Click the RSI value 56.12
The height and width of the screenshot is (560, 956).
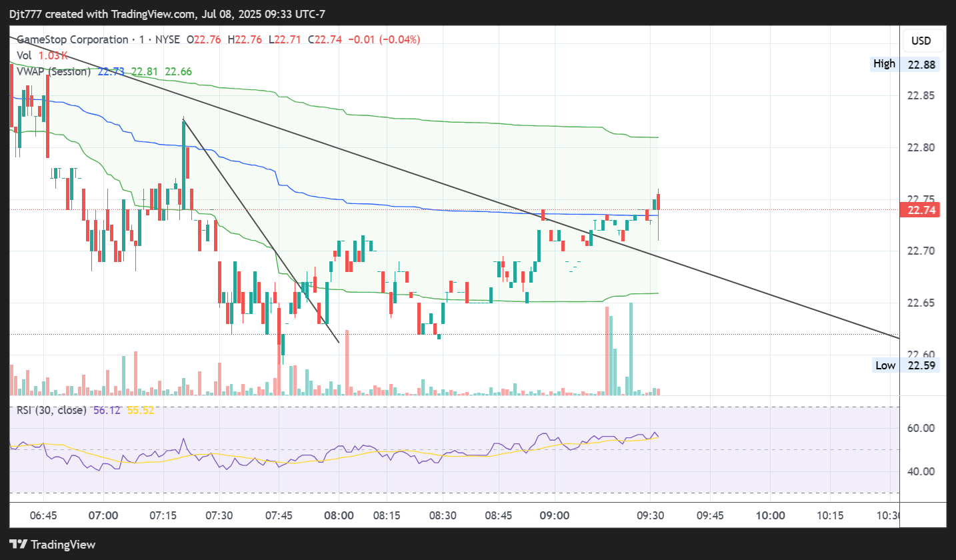(x=107, y=410)
